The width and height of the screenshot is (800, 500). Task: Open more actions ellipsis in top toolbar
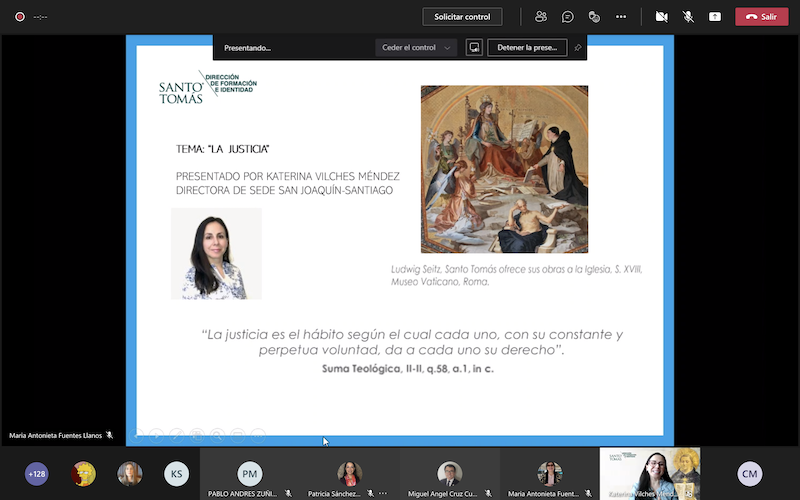[x=621, y=17]
